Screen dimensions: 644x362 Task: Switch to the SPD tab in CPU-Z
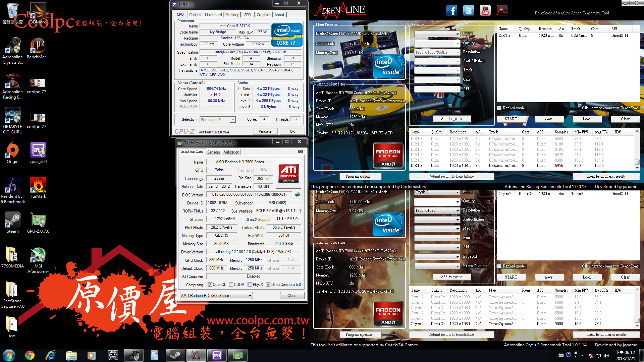click(248, 15)
